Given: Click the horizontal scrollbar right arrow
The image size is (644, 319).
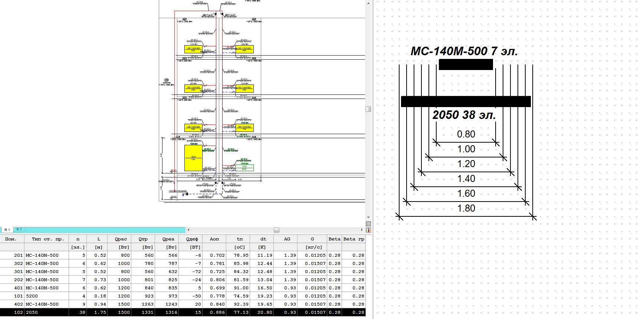Looking at the screenshot, I should [362, 230].
